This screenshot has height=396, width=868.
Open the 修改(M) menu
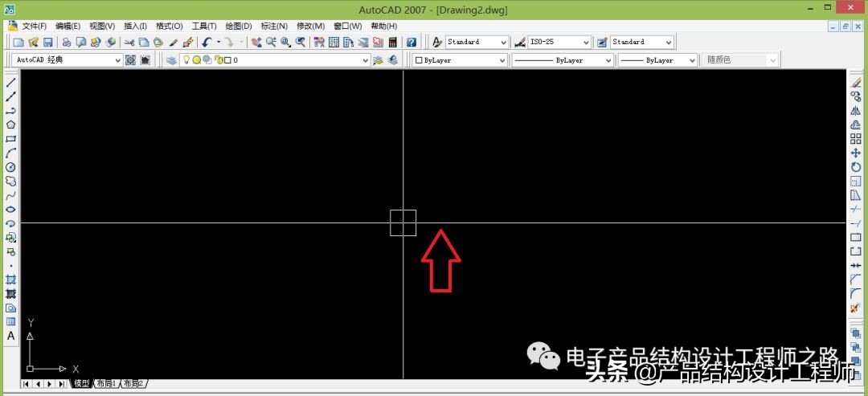[310, 26]
